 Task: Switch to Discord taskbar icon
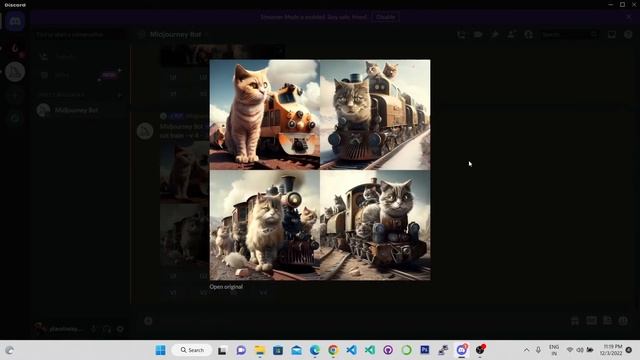click(462, 350)
